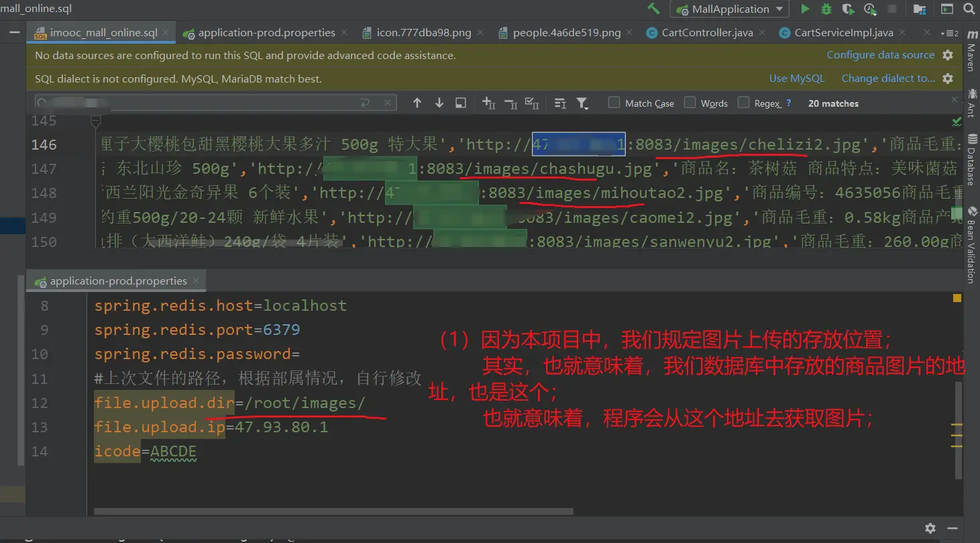Screen dimensions: 980x543
Task: Jump to next search occurrence
Action: click(439, 103)
